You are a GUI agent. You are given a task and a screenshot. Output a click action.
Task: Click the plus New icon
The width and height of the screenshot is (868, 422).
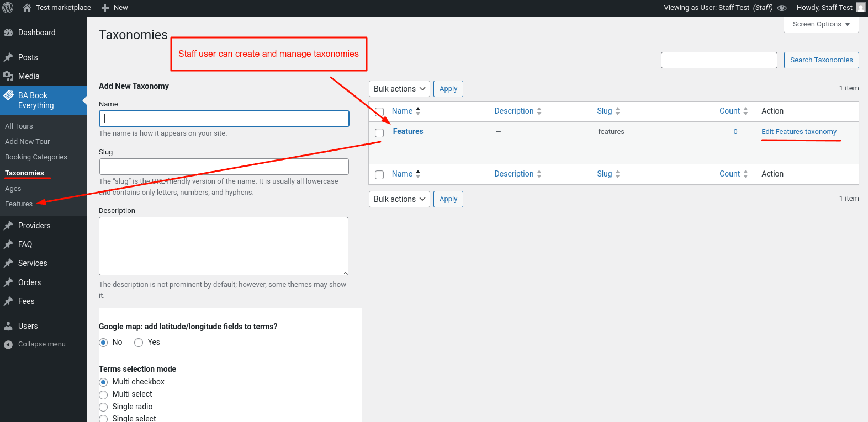click(105, 8)
